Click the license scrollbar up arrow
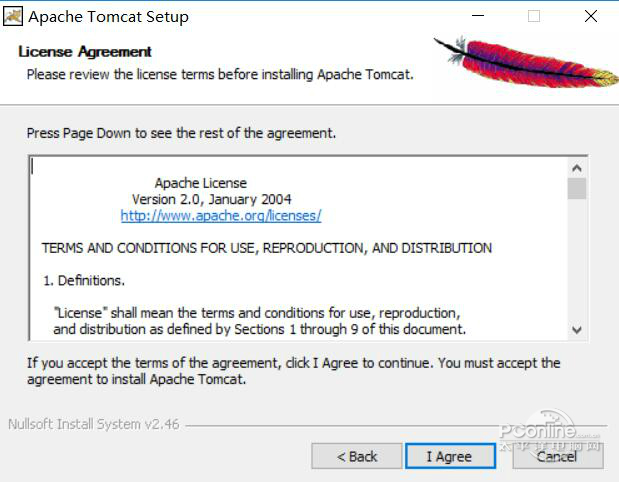The height and width of the screenshot is (482, 619). (577, 169)
